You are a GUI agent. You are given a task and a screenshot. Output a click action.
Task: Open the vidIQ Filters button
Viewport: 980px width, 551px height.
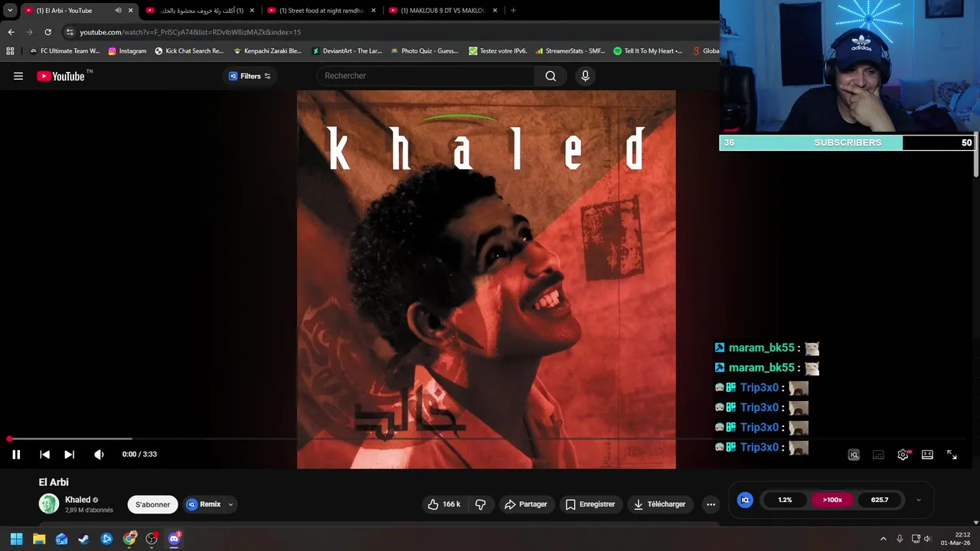[250, 76]
